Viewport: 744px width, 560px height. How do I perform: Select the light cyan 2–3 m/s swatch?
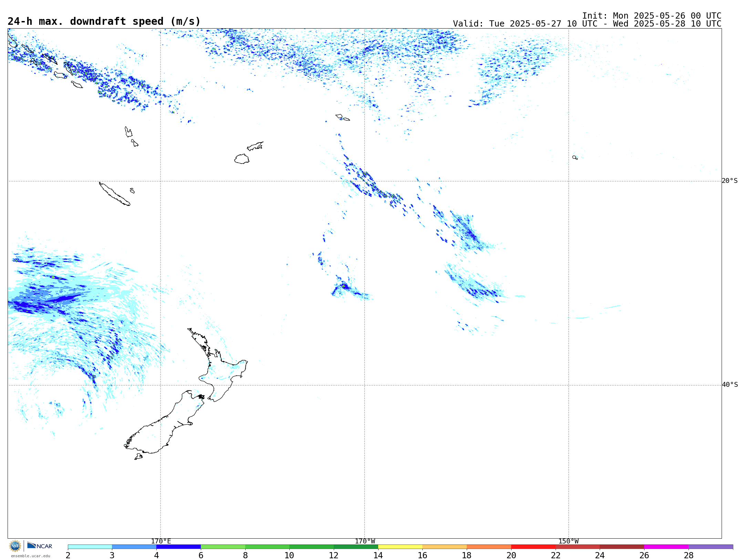[x=90, y=547]
